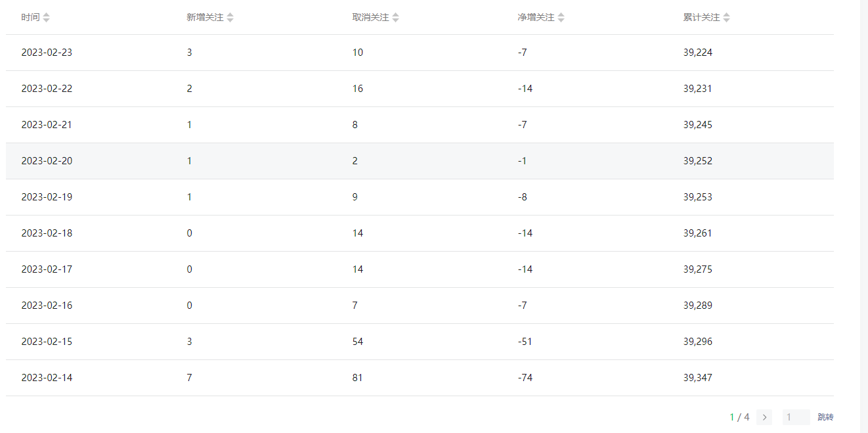Sort by 新增关注 column icon
868x433 pixels.
(x=230, y=18)
